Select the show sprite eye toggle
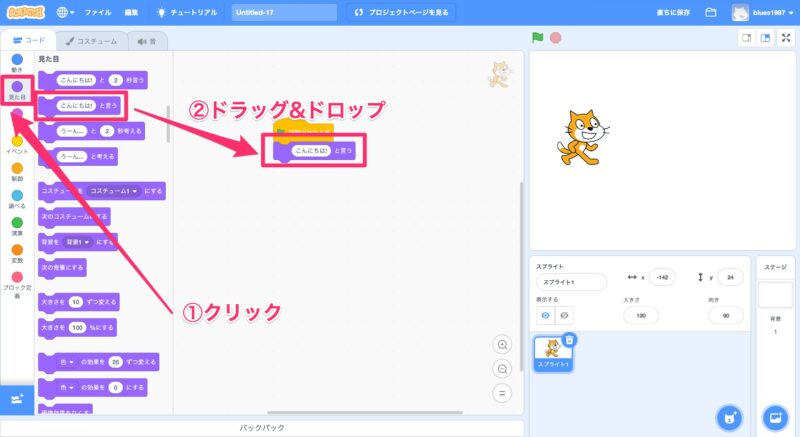Image resolution: width=800 pixels, height=437 pixels. [545, 315]
